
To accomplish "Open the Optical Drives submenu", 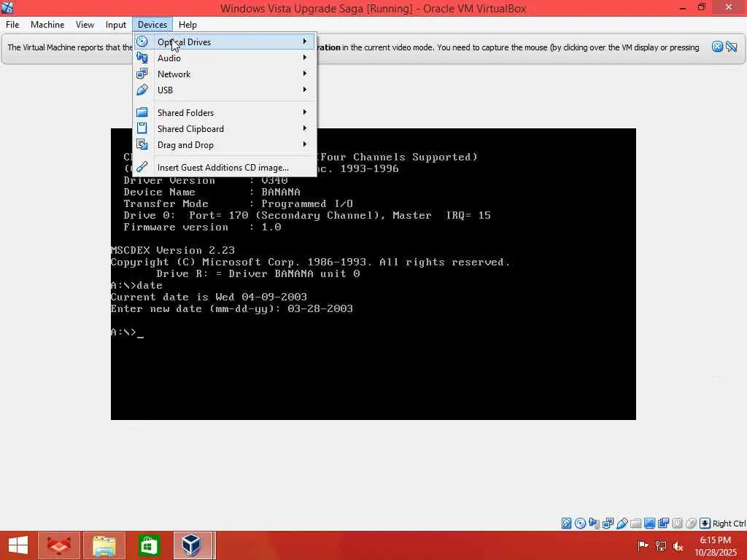I will click(x=225, y=42).
